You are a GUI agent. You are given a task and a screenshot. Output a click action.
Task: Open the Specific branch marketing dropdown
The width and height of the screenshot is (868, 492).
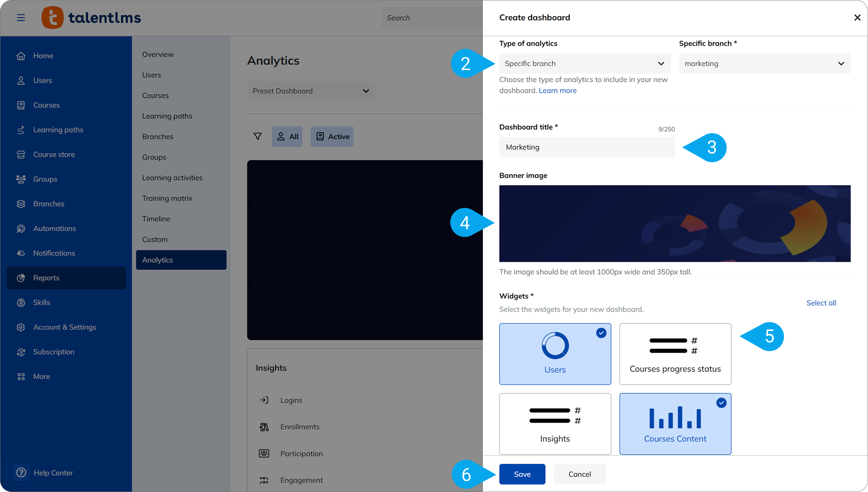coord(765,63)
